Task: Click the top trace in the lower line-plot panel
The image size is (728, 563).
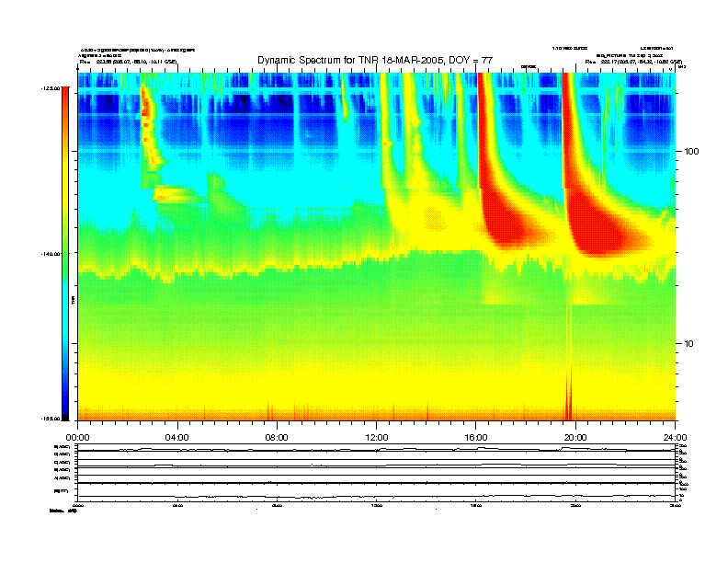Action: (x=376, y=449)
